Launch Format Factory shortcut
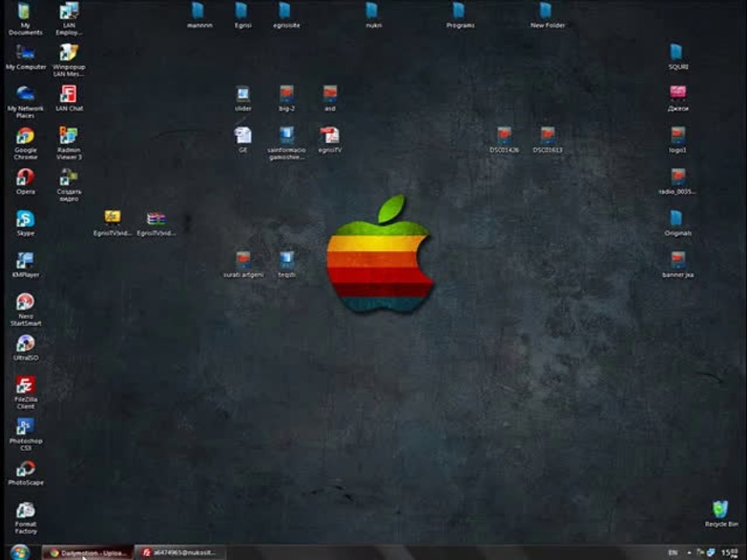Viewport: 747px width, 560px height. point(25,517)
